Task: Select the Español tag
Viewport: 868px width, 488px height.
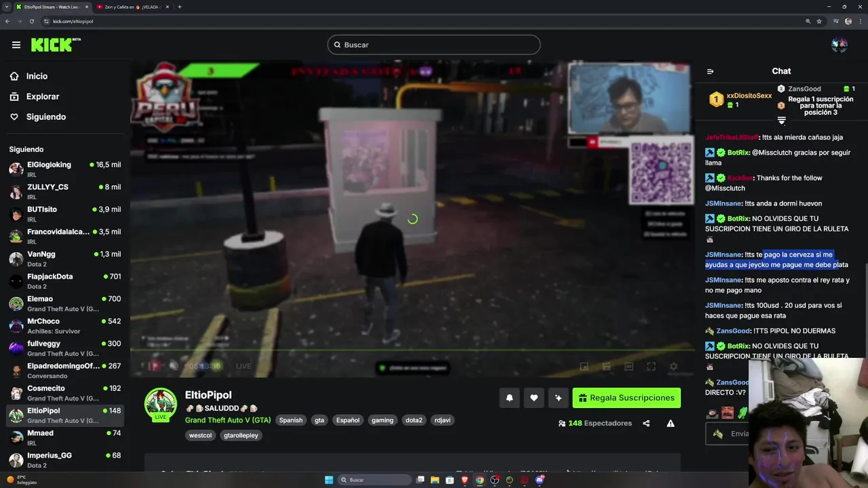Action: click(x=348, y=420)
